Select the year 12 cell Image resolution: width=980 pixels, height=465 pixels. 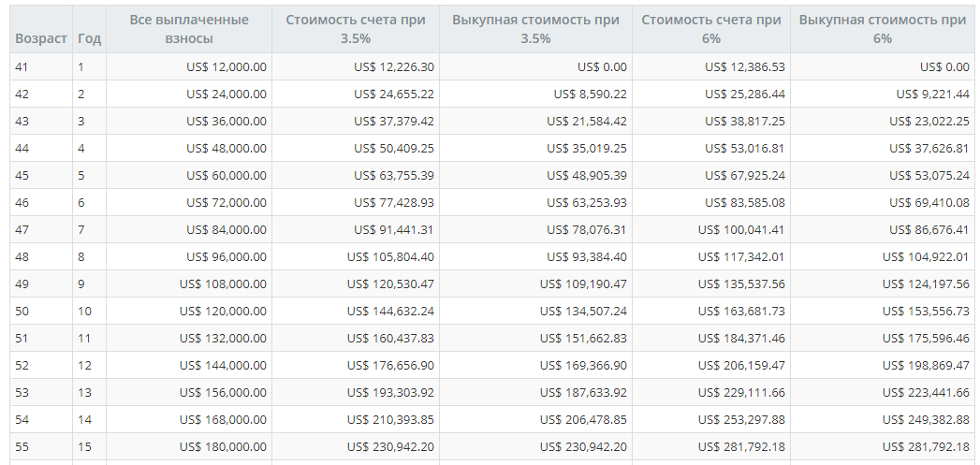89,365
